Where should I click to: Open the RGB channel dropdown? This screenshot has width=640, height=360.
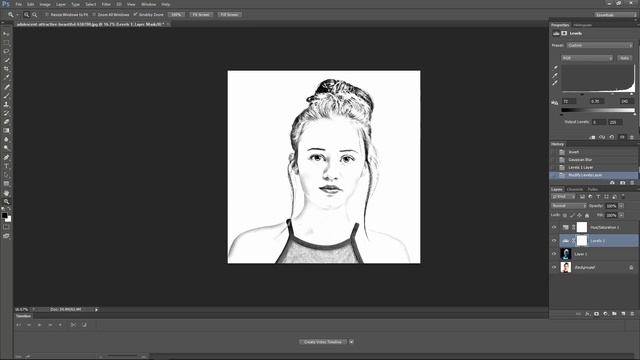(587, 58)
